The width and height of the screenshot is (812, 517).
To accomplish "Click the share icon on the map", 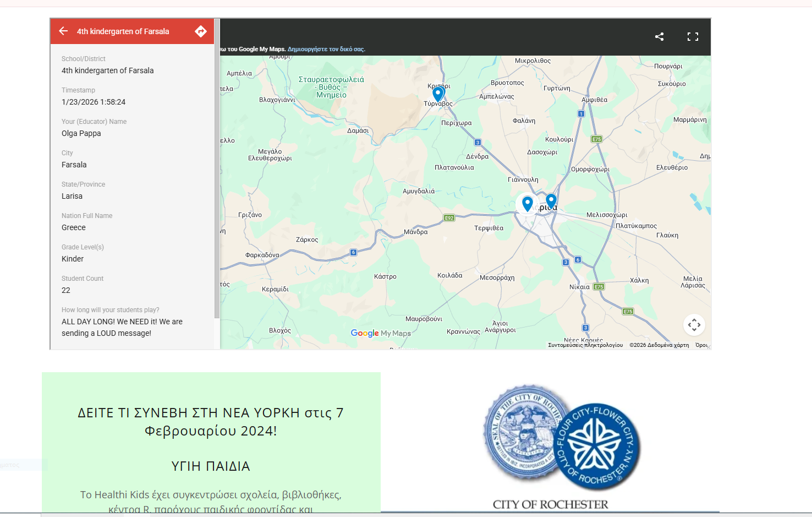I will point(659,36).
